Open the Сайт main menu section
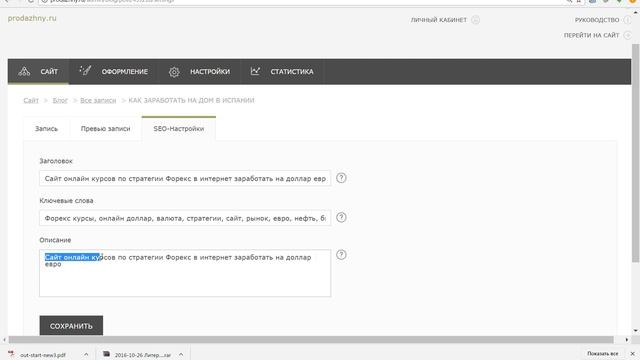 coord(38,71)
